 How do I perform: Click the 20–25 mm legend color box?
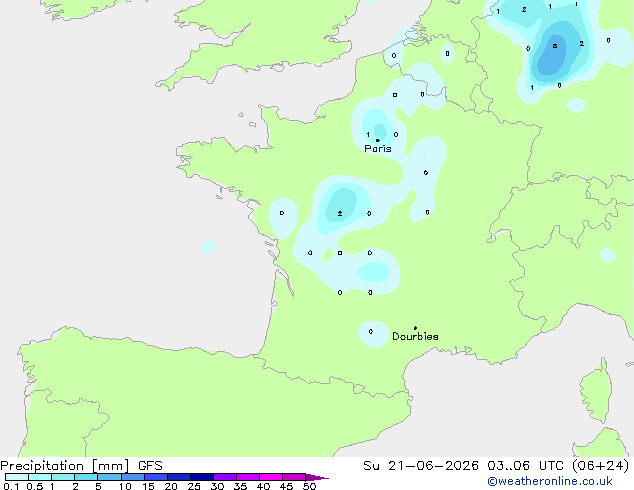tap(178, 477)
